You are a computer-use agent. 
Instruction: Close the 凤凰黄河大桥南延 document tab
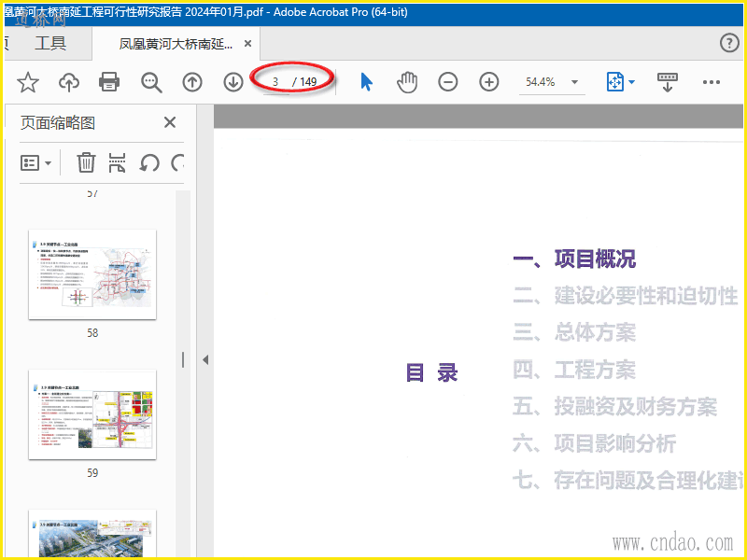[x=247, y=43]
